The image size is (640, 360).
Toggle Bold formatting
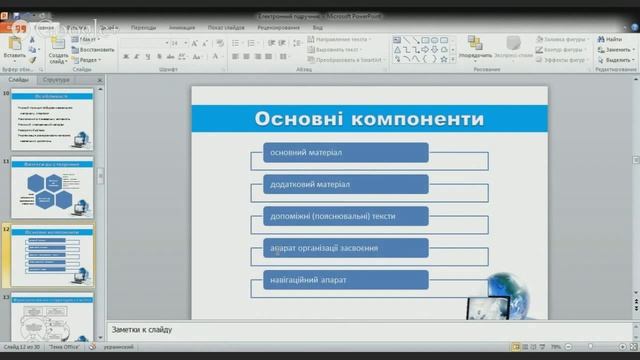click(x=126, y=57)
